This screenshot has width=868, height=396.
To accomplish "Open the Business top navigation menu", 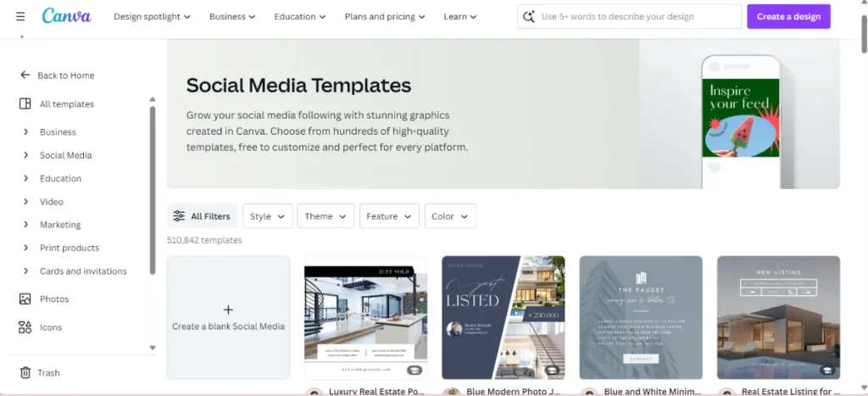I will pos(232,17).
